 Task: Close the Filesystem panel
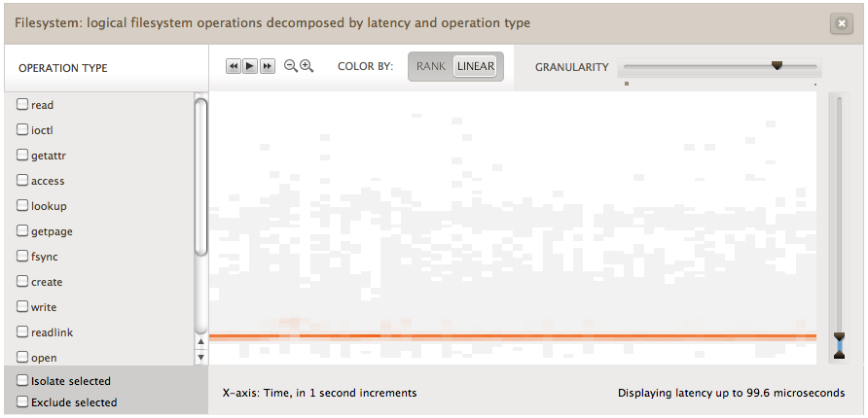pyautogui.click(x=842, y=24)
